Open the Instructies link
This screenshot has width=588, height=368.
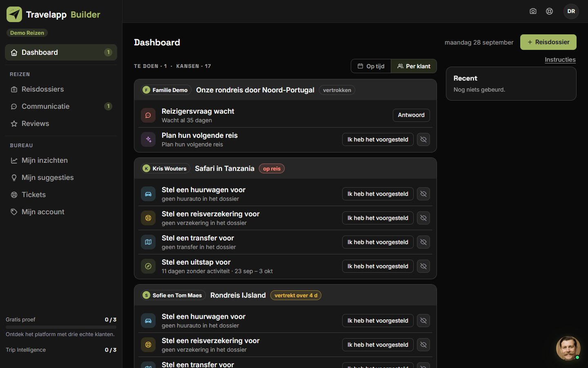click(560, 60)
